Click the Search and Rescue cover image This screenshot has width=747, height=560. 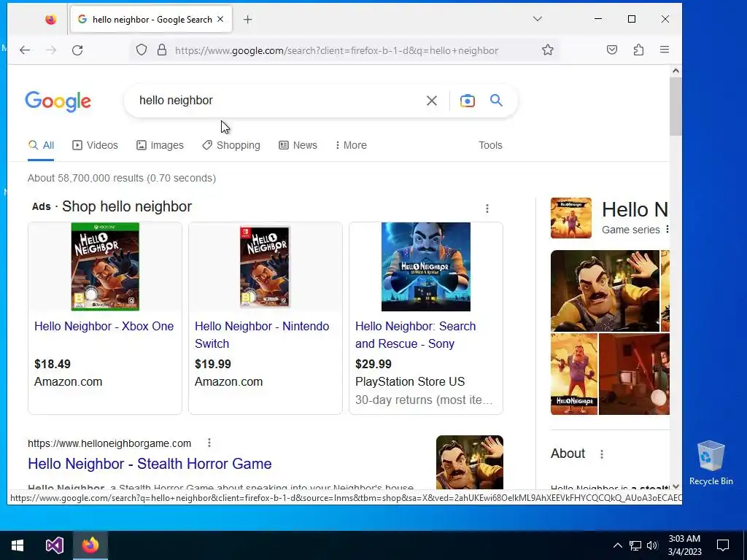pos(426,267)
